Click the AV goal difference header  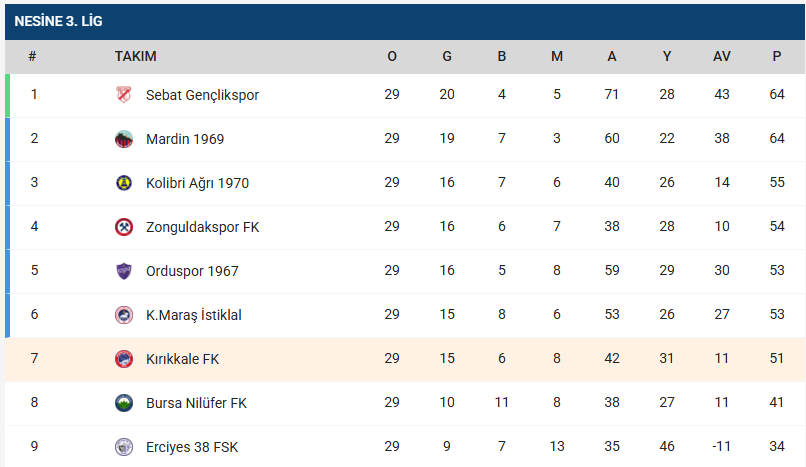tap(722, 57)
